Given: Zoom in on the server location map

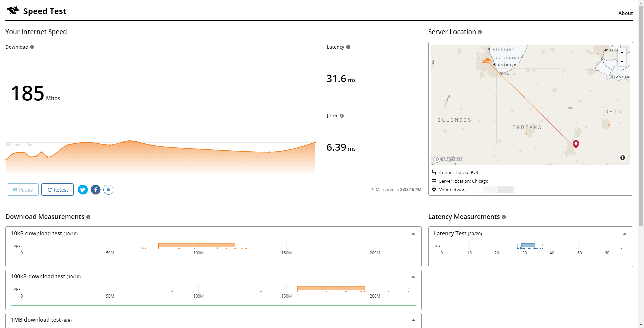Looking at the screenshot, I should (622, 53).
